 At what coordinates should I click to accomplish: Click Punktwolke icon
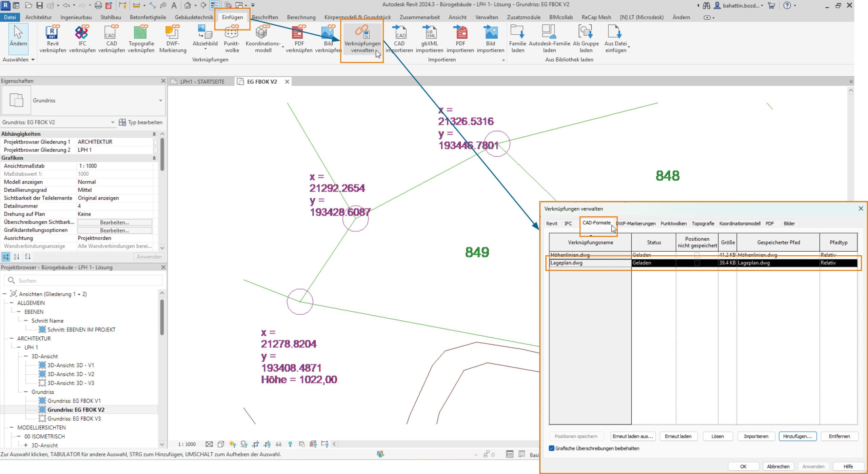pos(232,33)
